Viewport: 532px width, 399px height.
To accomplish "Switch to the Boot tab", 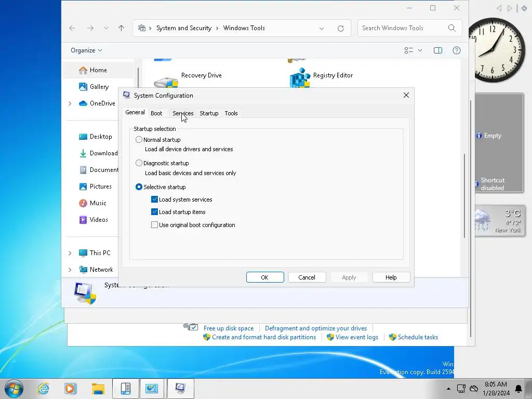I will 156,113.
